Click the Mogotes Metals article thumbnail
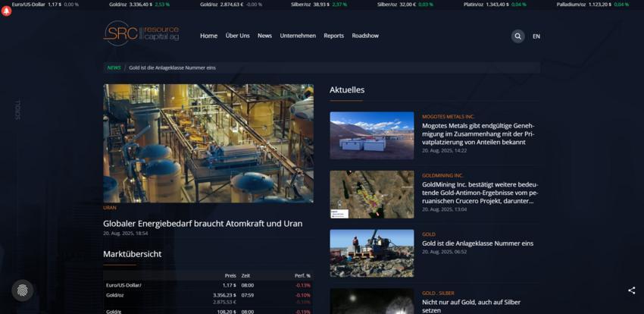Viewport: 644px width, 314px height. coord(371,135)
